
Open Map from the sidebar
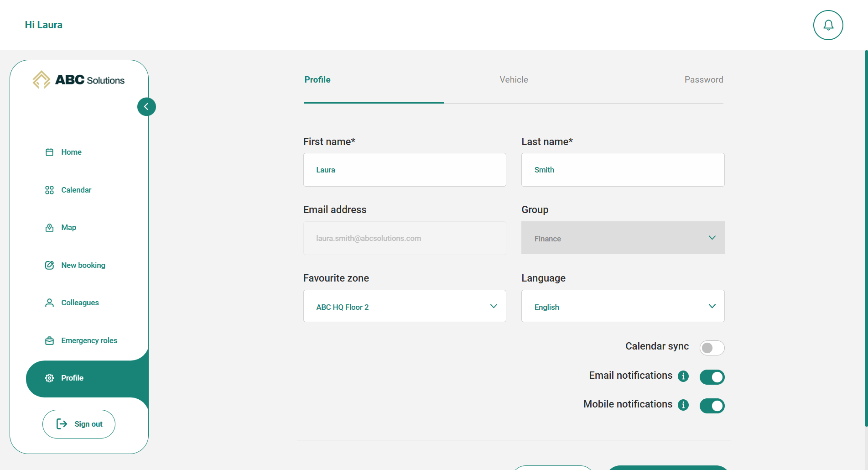point(68,228)
